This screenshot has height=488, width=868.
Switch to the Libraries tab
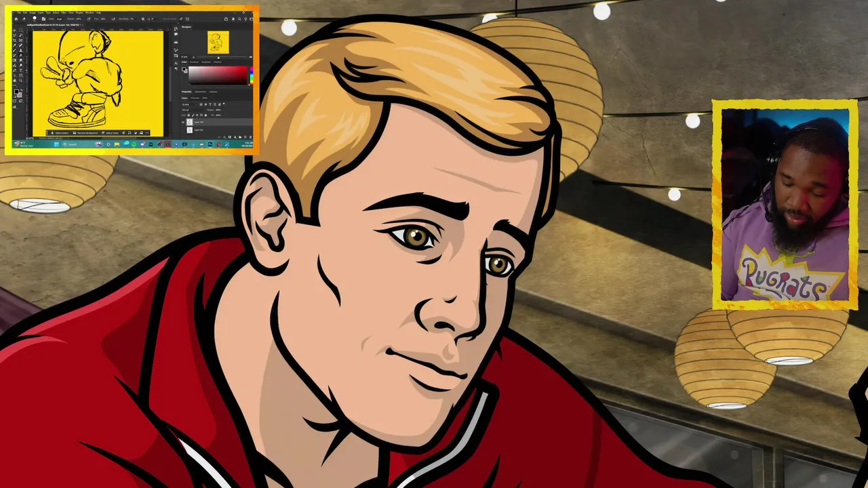pos(214,91)
